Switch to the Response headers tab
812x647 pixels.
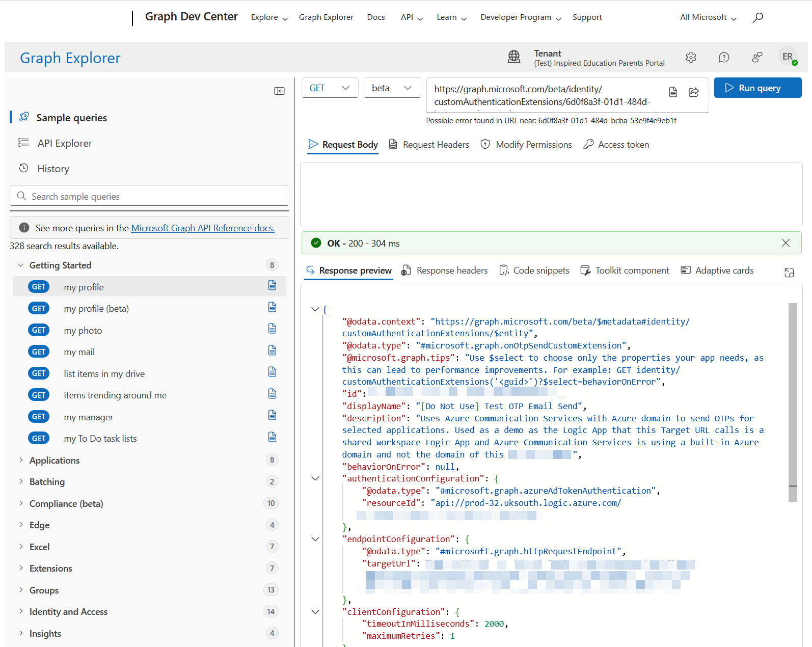coord(444,271)
